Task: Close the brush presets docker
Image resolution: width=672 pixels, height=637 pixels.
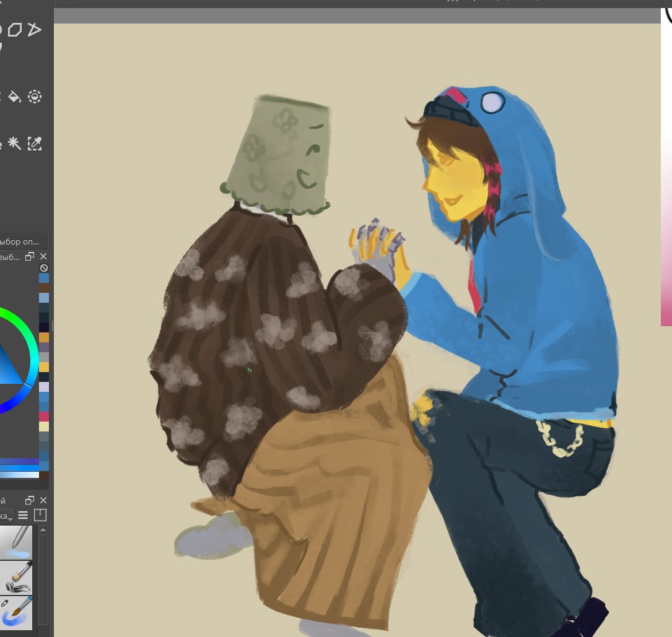Action: click(x=43, y=500)
